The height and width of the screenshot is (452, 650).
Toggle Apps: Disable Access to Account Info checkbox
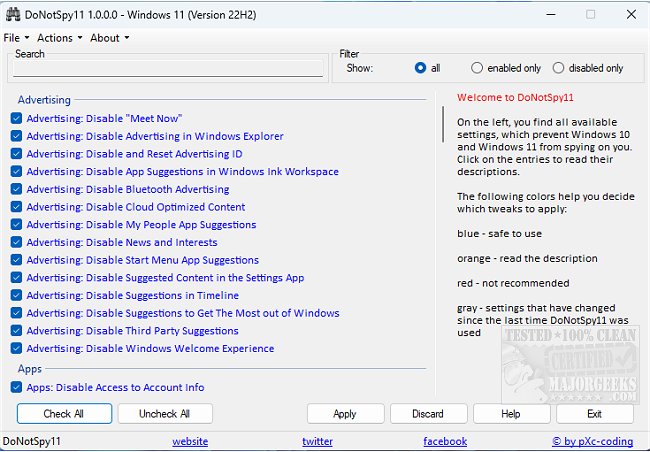17,387
